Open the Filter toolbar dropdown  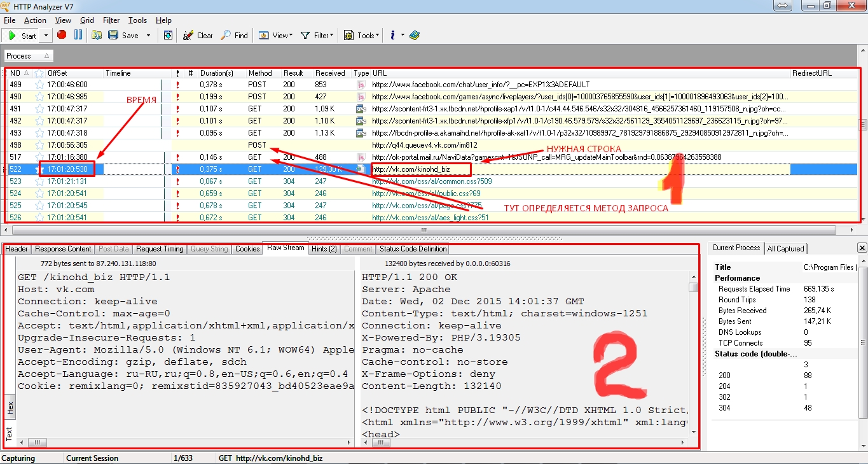click(317, 36)
